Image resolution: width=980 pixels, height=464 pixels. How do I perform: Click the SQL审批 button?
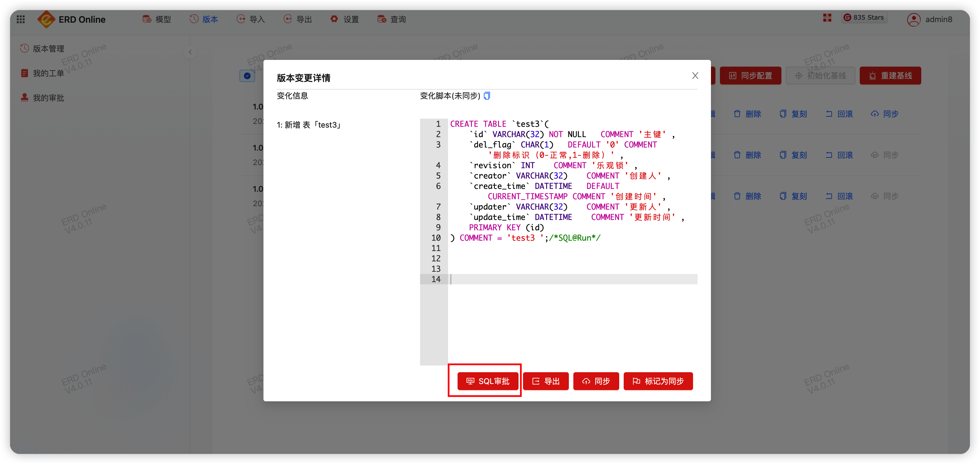coord(488,381)
